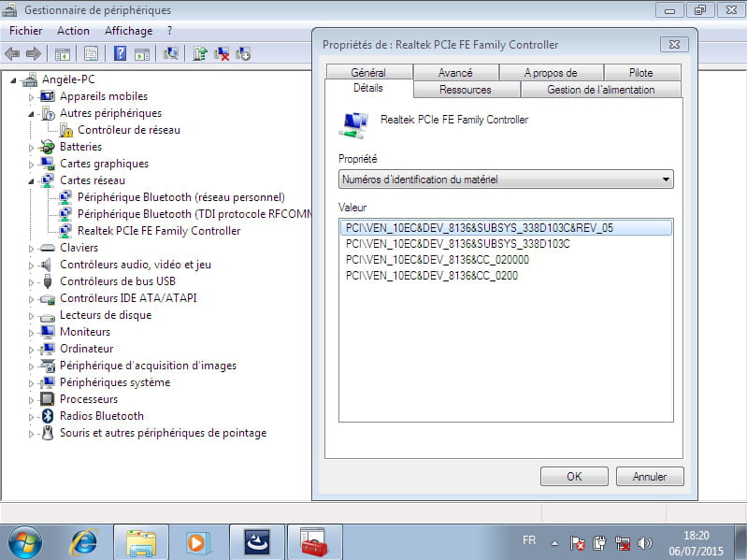Switch to the Ressources tab
This screenshot has width=747, height=560.
pyautogui.click(x=466, y=90)
